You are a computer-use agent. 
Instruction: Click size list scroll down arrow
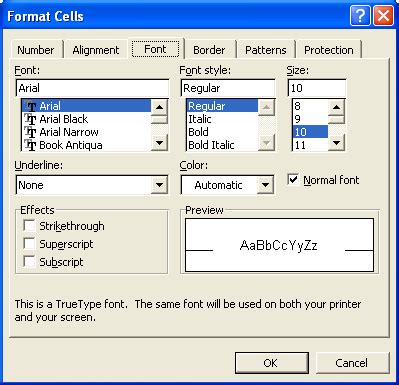pyautogui.click(x=337, y=143)
